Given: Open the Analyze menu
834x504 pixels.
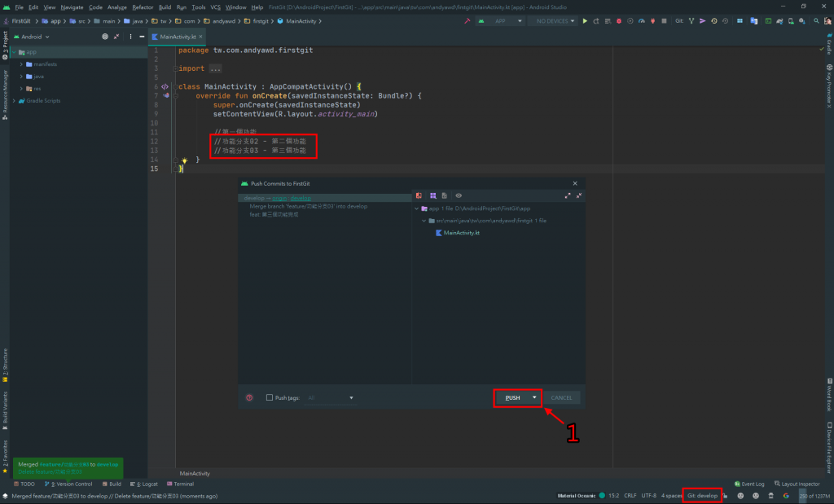Looking at the screenshot, I should 117,7.
